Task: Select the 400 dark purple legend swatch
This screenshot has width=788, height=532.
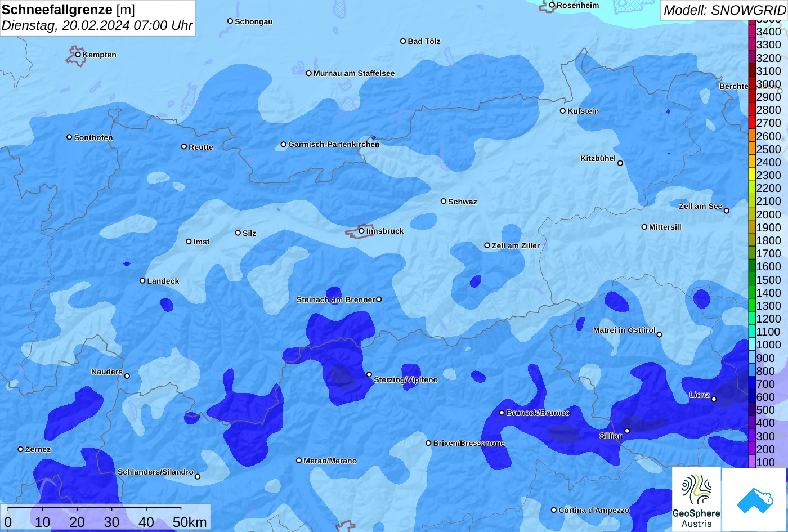Action: (x=751, y=423)
